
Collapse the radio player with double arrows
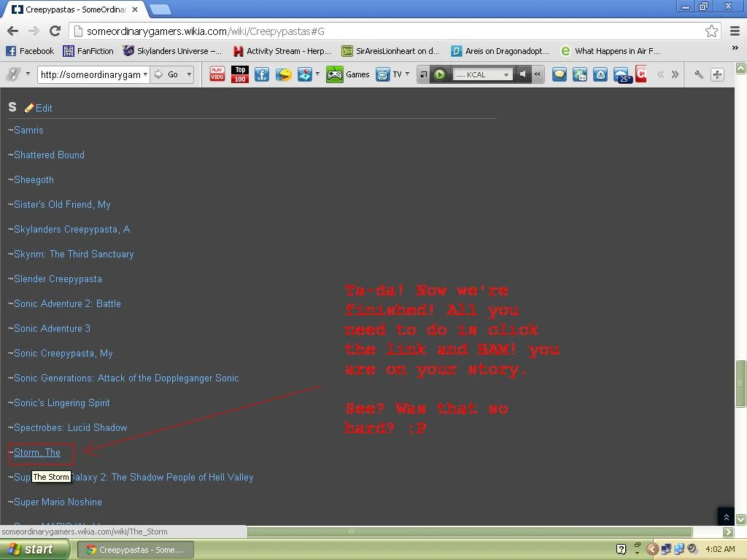538,74
